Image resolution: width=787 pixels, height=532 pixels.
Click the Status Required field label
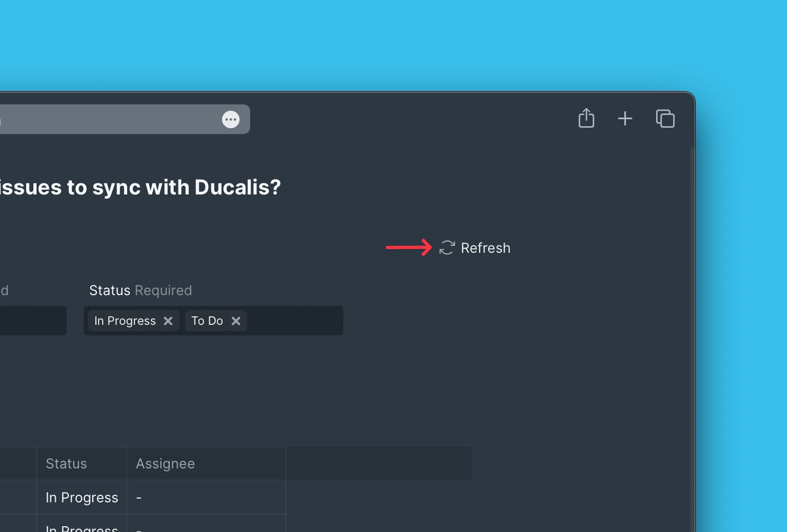click(140, 290)
